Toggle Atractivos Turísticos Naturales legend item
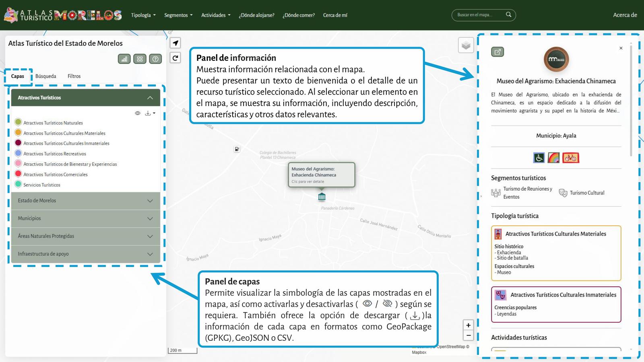The height and width of the screenshot is (362, 644). [x=18, y=122]
